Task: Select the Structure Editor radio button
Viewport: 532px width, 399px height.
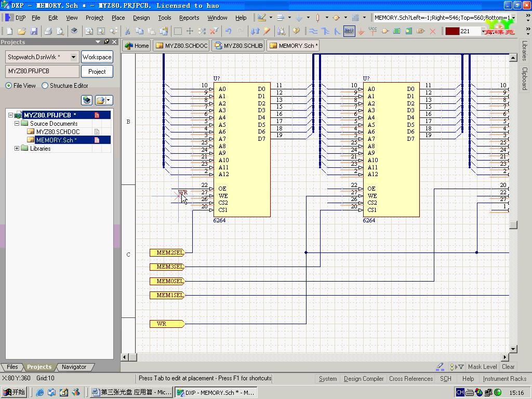Action: click(x=45, y=86)
